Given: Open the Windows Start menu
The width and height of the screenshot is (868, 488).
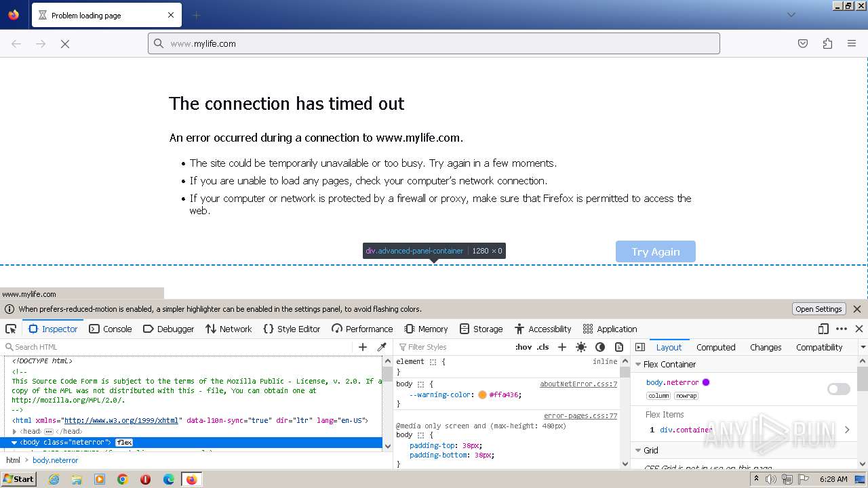Looking at the screenshot, I should [19, 479].
